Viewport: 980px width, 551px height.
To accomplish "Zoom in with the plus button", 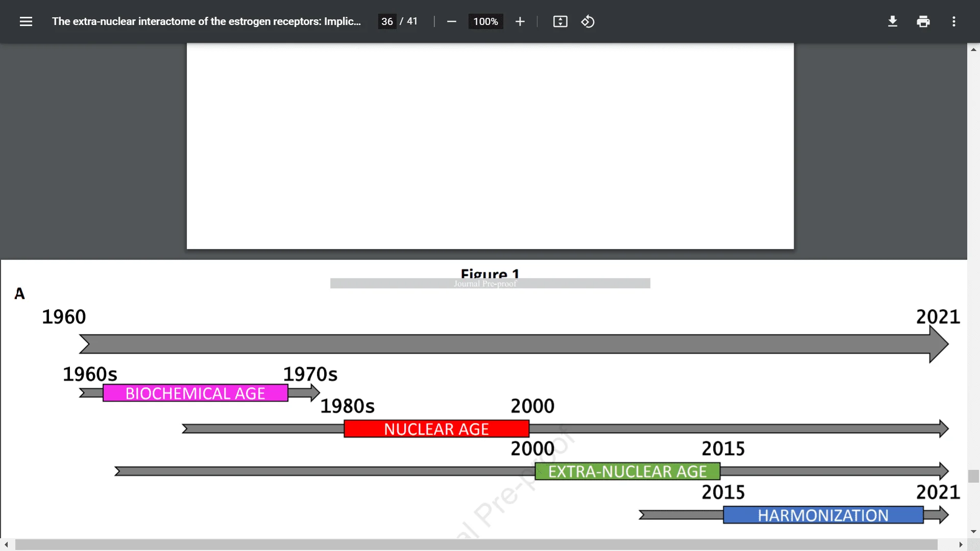I will (520, 21).
